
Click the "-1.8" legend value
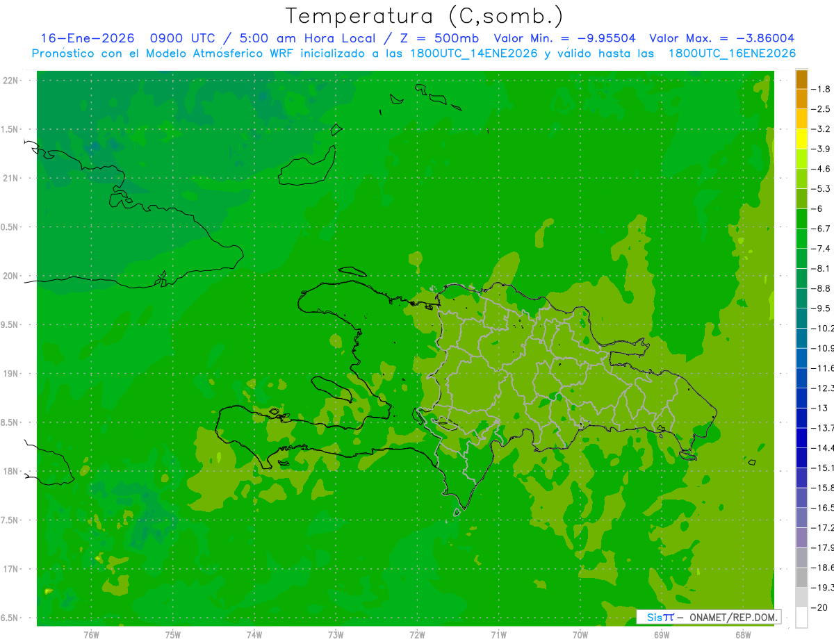821,89
